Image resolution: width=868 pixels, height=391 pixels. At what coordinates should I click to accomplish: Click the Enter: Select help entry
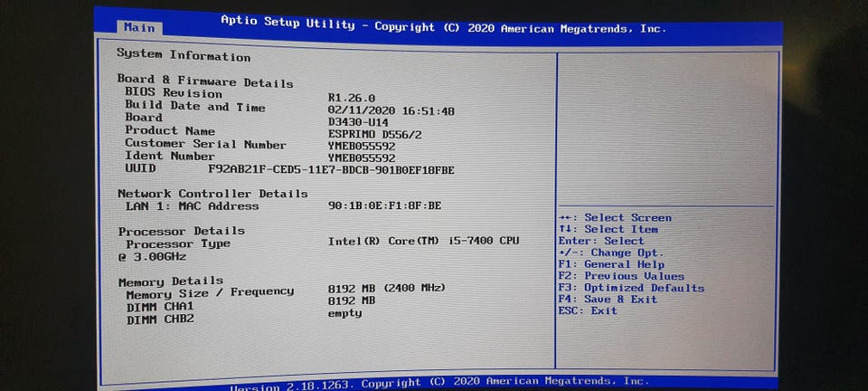pos(601,241)
